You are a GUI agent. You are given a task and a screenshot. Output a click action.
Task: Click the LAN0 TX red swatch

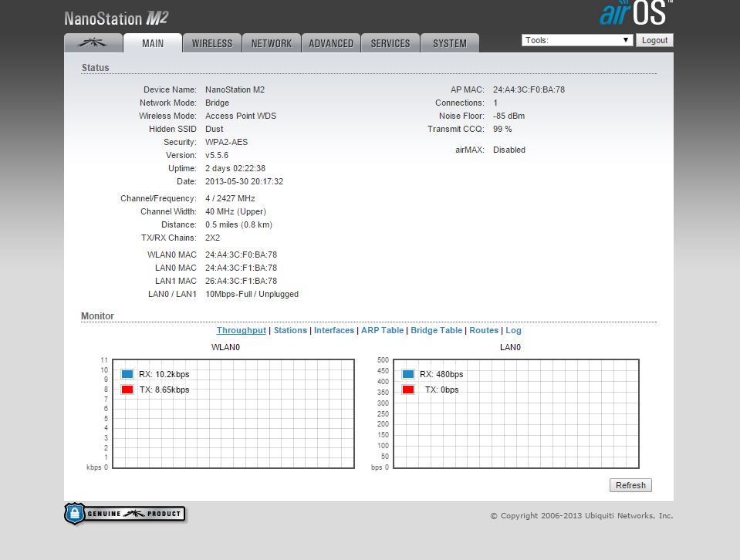[x=408, y=390]
